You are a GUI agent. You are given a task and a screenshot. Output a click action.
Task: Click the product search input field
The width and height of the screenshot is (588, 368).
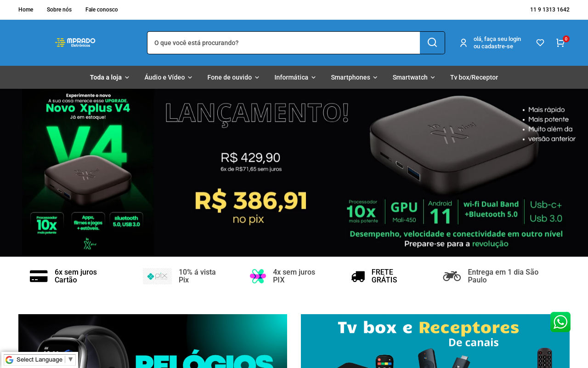tap(283, 43)
